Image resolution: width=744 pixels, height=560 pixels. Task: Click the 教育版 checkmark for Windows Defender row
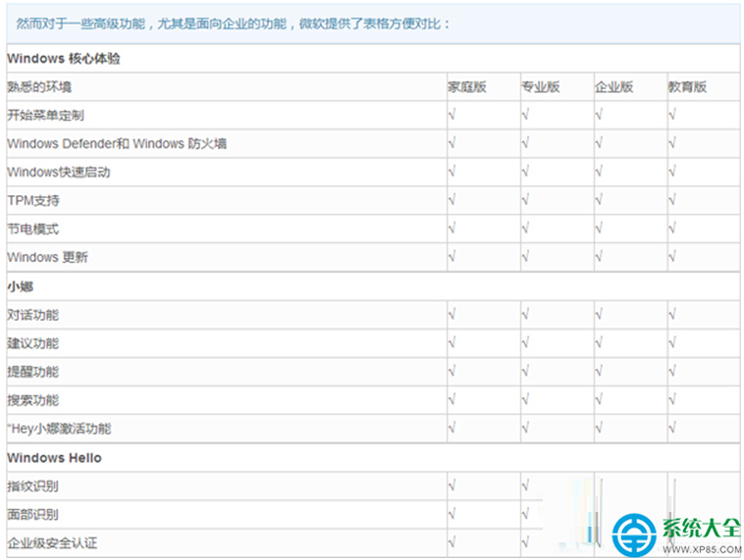tap(672, 143)
